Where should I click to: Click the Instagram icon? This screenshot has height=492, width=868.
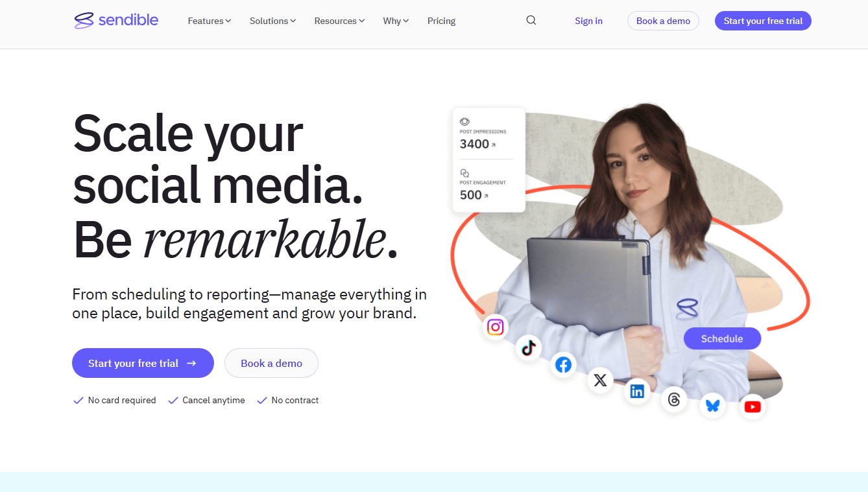(x=496, y=327)
